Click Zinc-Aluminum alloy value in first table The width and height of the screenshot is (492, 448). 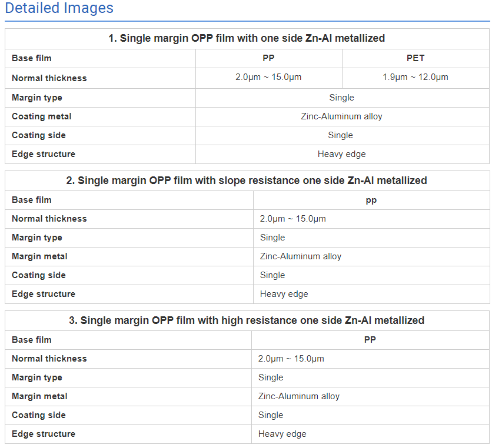[x=341, y=116]
